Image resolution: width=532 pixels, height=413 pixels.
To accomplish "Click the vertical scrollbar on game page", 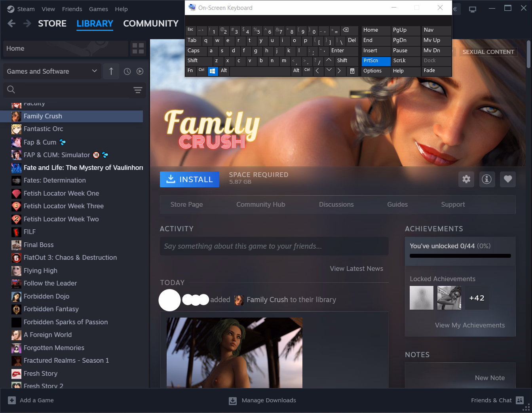I will pyautogui.click(x=528, y=54).
